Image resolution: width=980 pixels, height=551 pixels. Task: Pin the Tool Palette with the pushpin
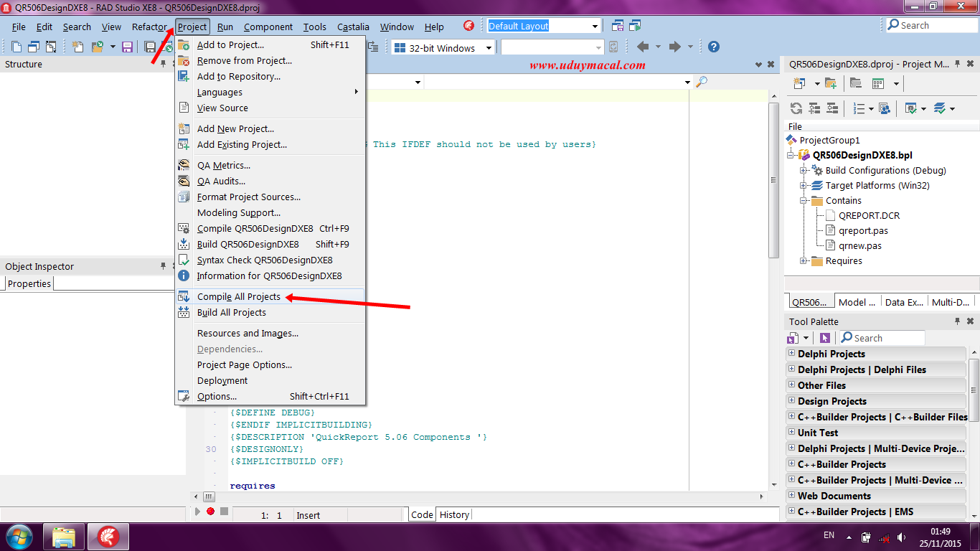coord(957,321)
